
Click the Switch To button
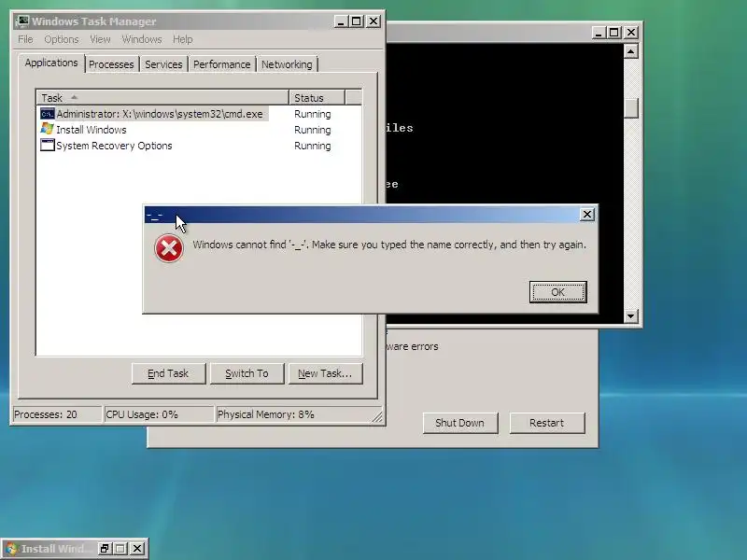(247, 373)
